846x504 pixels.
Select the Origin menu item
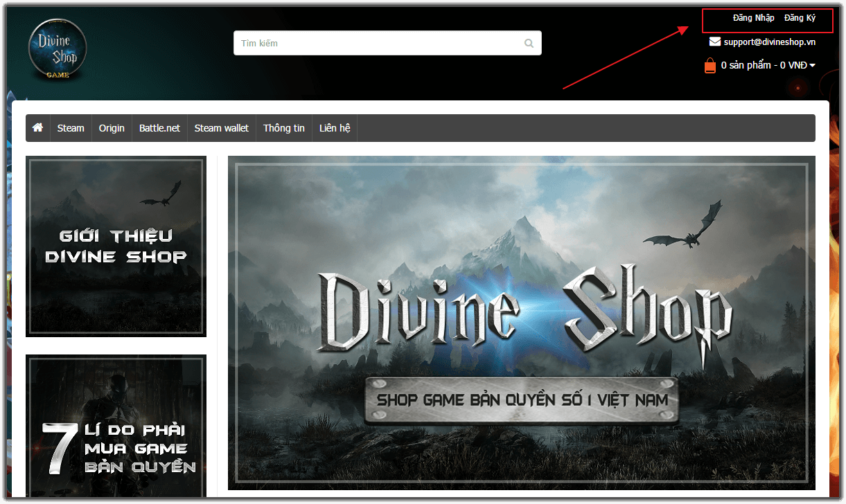tap(112, 128)
